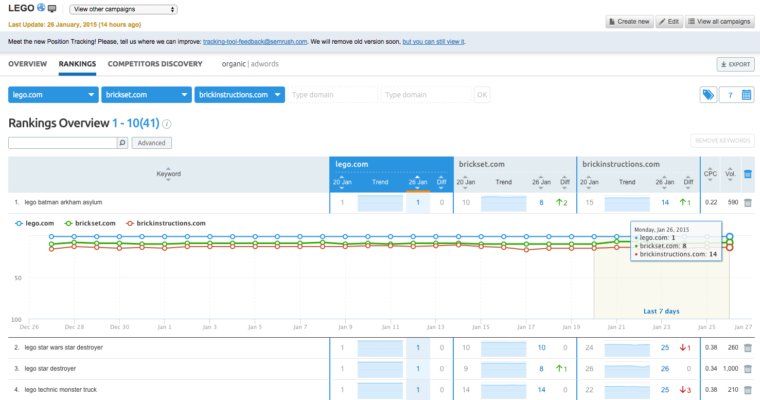
Task: Click brickset.com trend thumbnail for star destroyer row
Action: click(x=503, y=369)
